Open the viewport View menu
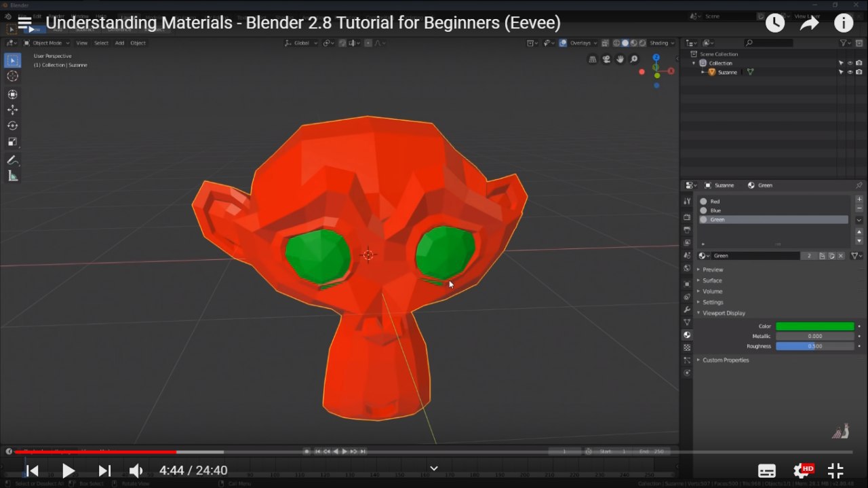The height and width of the screenshot is (488, 868). point(81,43)
